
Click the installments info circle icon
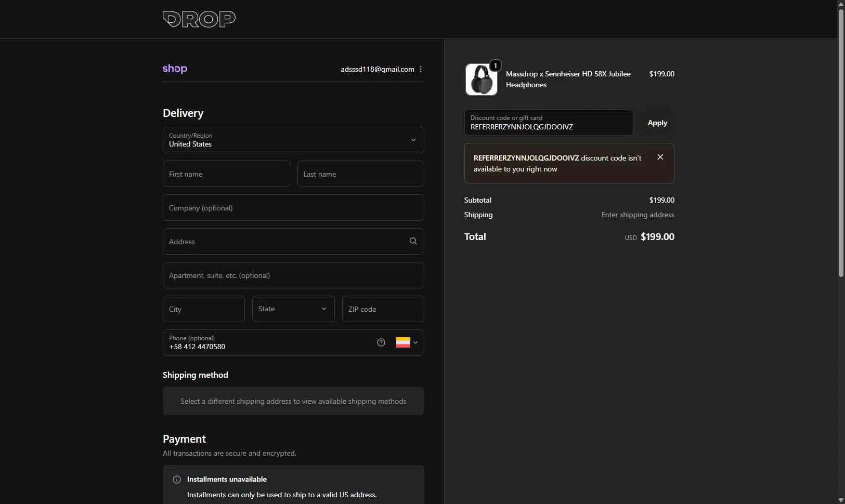click(x=177, y=480)
